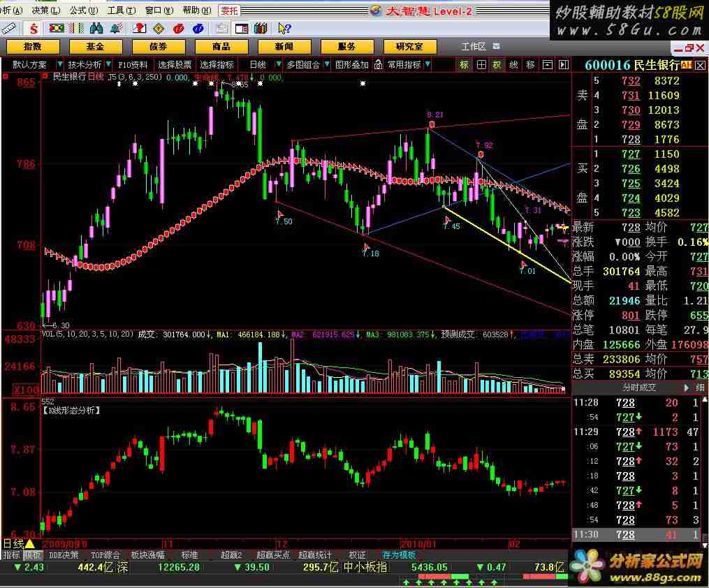
Task: Toggle the 线 line drawing button
Action: point(513,65)
